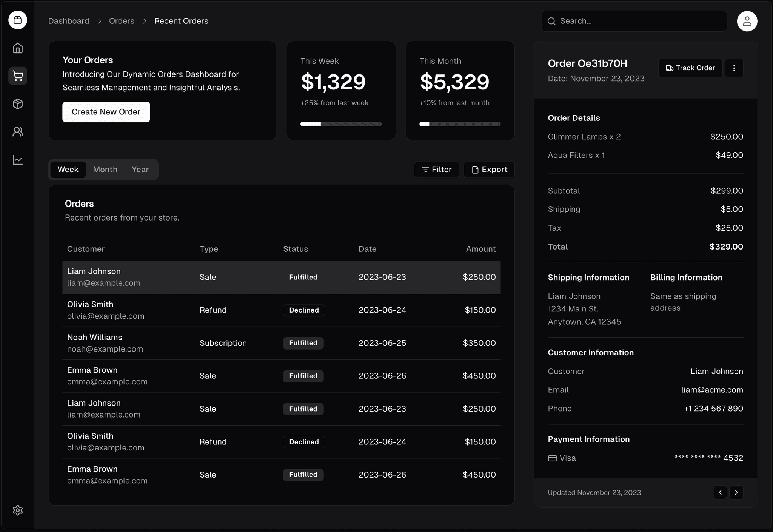Go to previous order with left chevron

click(x=720, y=492)
